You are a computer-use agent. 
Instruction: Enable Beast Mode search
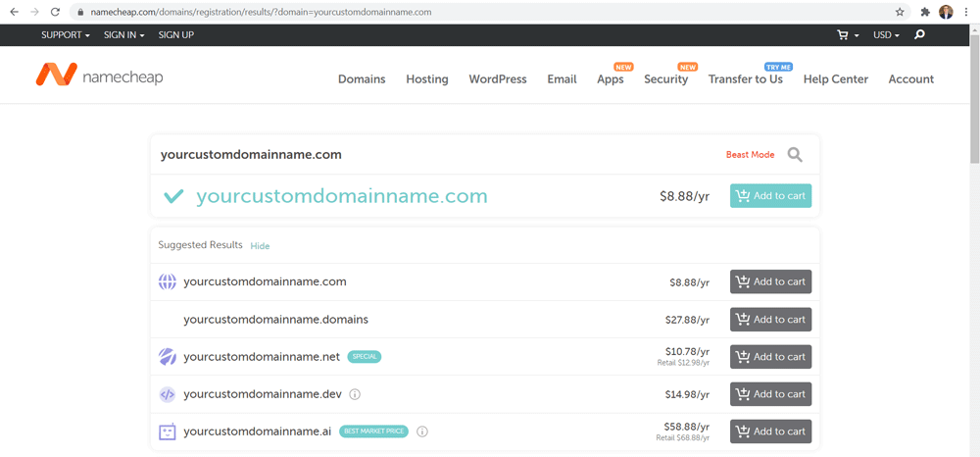[750, 154]
